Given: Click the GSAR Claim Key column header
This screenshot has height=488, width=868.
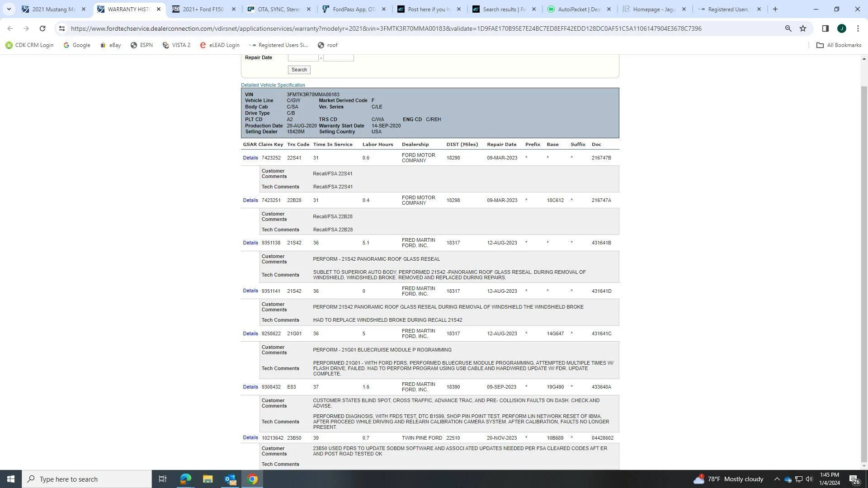Looking at the screenshot, I should 263,145.
